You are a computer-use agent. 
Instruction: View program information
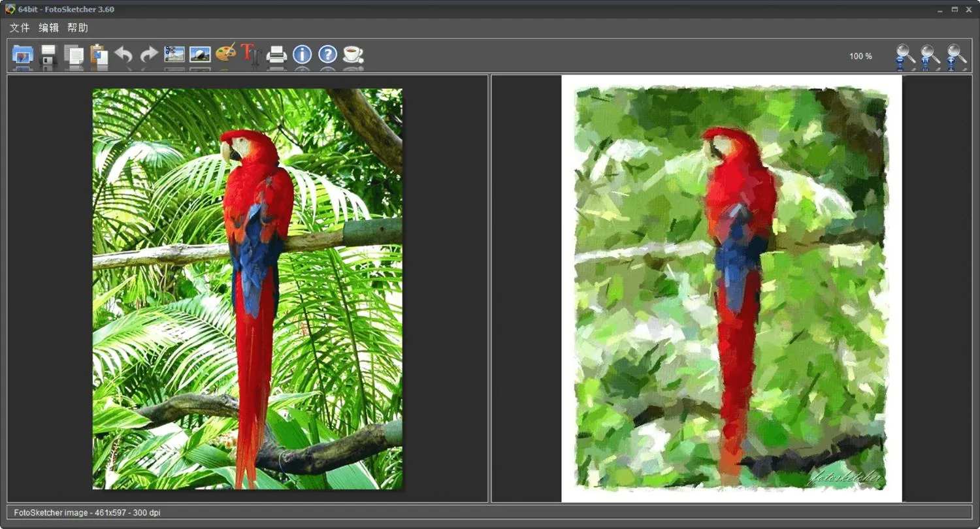[301, 55]
